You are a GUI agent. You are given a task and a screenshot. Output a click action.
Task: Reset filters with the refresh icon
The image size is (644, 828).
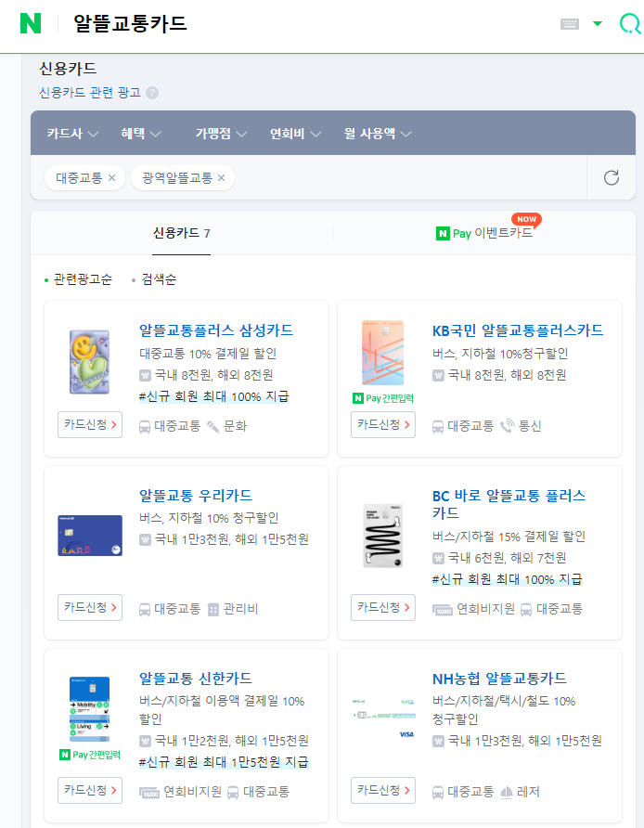[x=612, y=178]
